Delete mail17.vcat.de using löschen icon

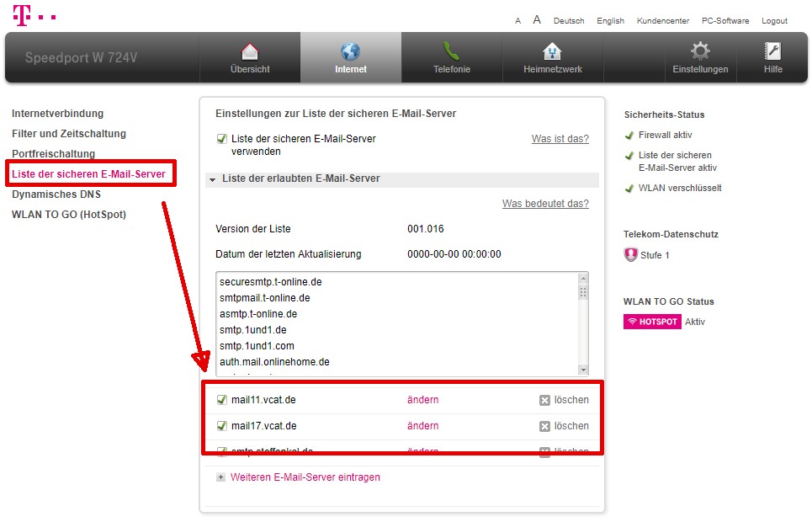[x=544, y=427]
